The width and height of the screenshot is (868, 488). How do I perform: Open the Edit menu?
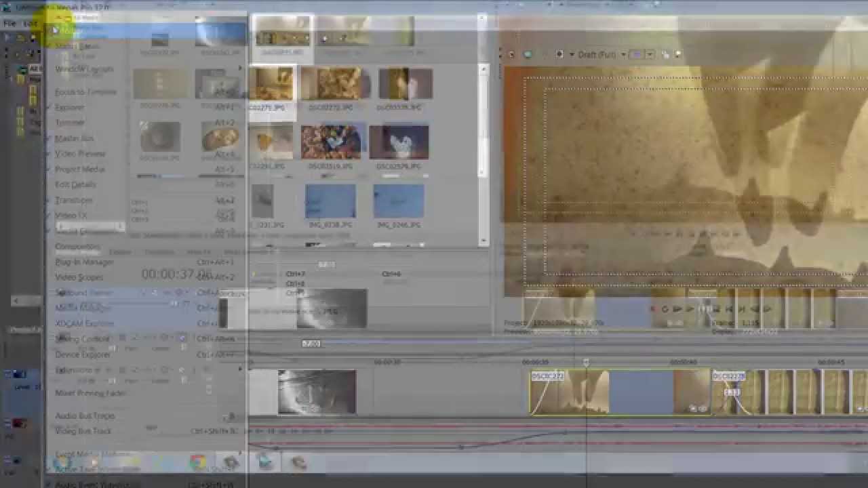[31, 23]
